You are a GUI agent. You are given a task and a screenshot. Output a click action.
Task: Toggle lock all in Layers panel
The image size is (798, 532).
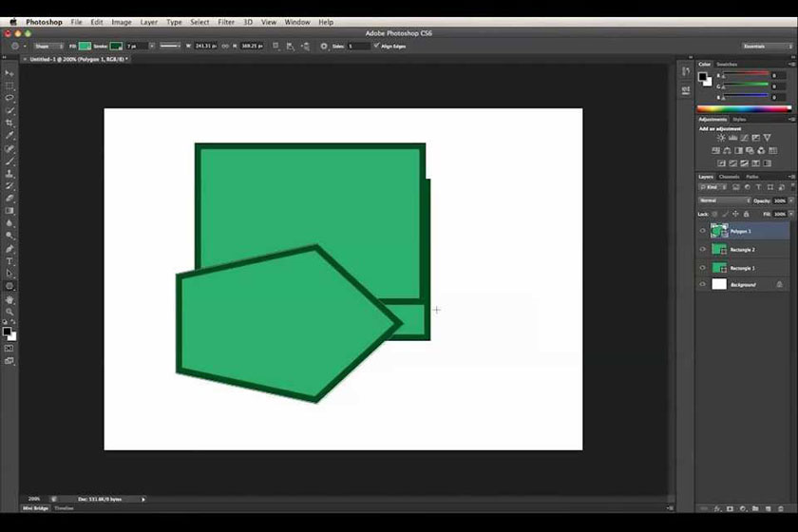point(746,215)
